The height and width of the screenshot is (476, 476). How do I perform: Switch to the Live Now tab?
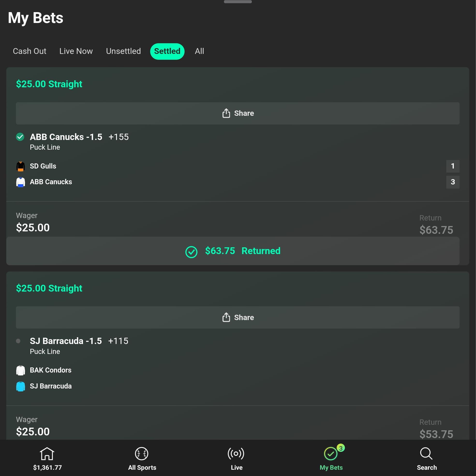(76, 51)
